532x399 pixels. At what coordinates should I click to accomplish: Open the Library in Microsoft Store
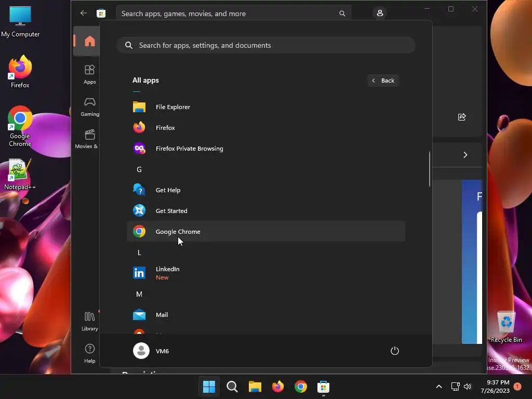(x=89, y=321)
